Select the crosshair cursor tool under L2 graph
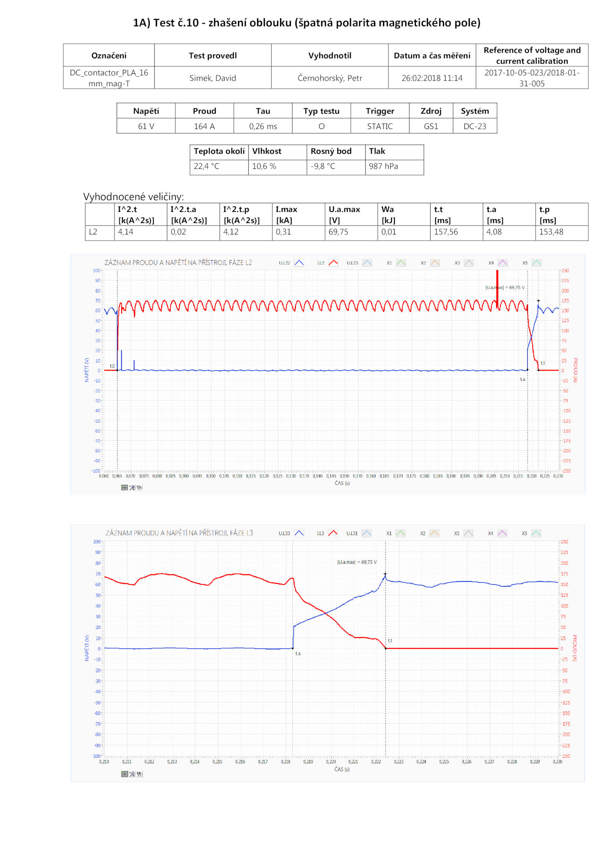The width and height of the screenshot is (614, 868). 124,487
